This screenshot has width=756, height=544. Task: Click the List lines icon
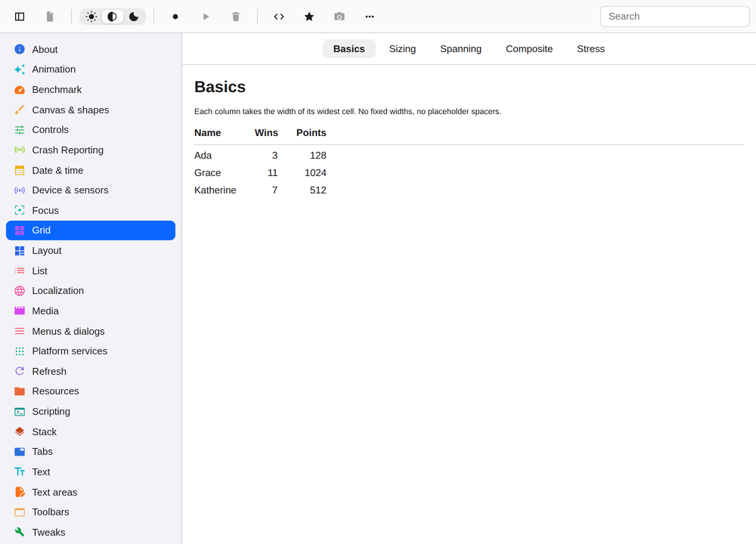tap(20, 270)
